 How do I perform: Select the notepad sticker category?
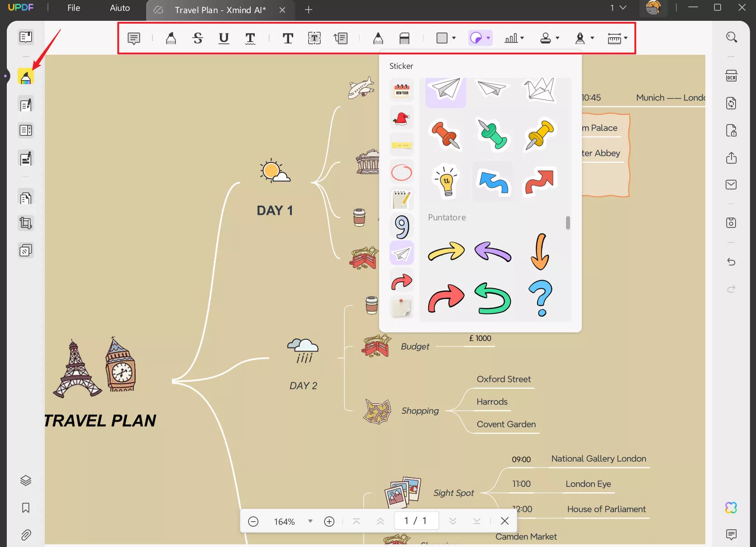click(402, 199)
